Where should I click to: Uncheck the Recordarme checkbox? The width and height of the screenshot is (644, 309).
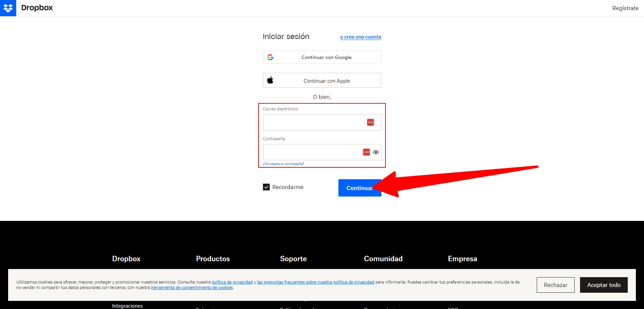tap(266, 187)
